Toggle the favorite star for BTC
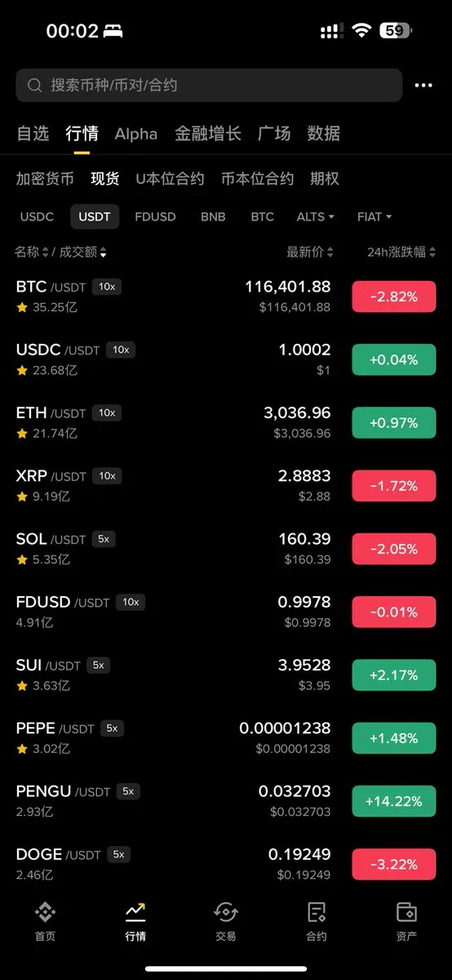The image size is (452, 980). click(x=22, y=307)
